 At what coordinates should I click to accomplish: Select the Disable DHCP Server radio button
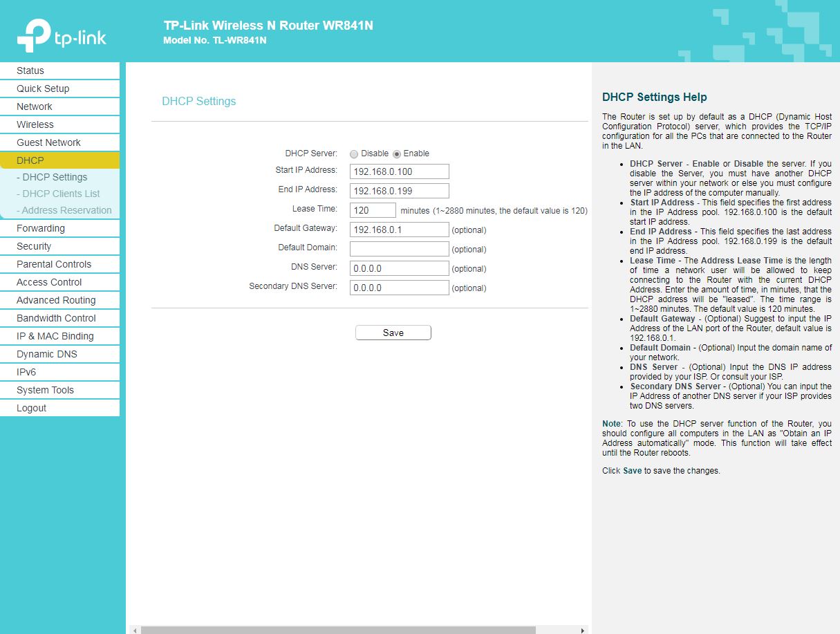(354, 154)
